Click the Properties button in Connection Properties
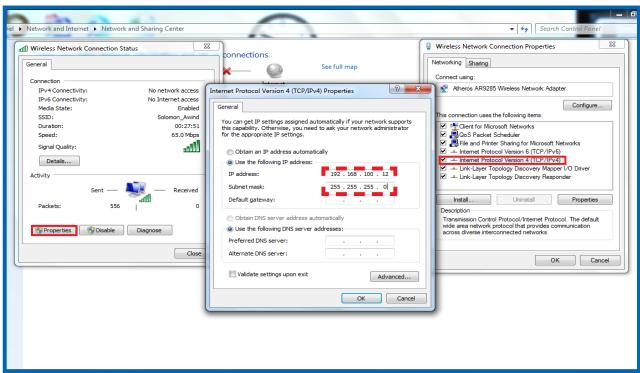640x373 pixels. [x=585, y=200]
